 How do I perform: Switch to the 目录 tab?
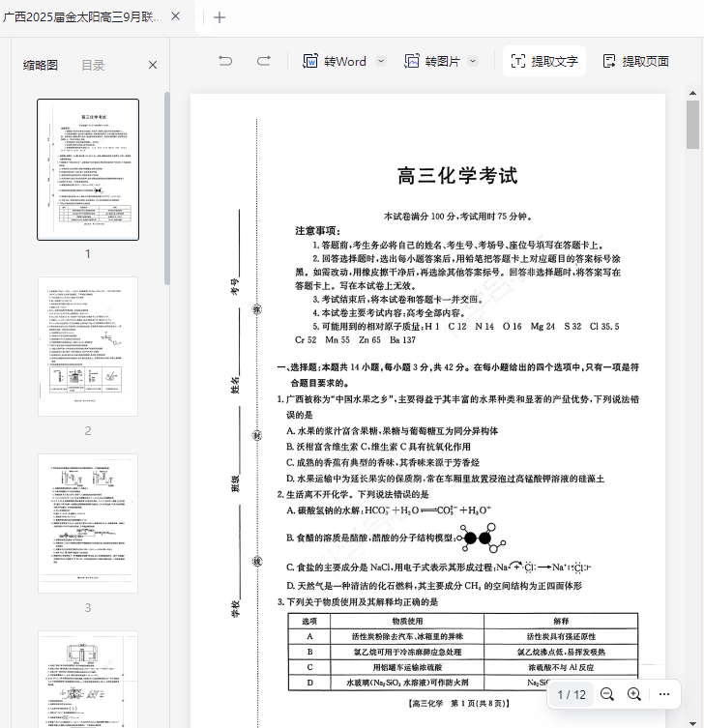(93, 65)
